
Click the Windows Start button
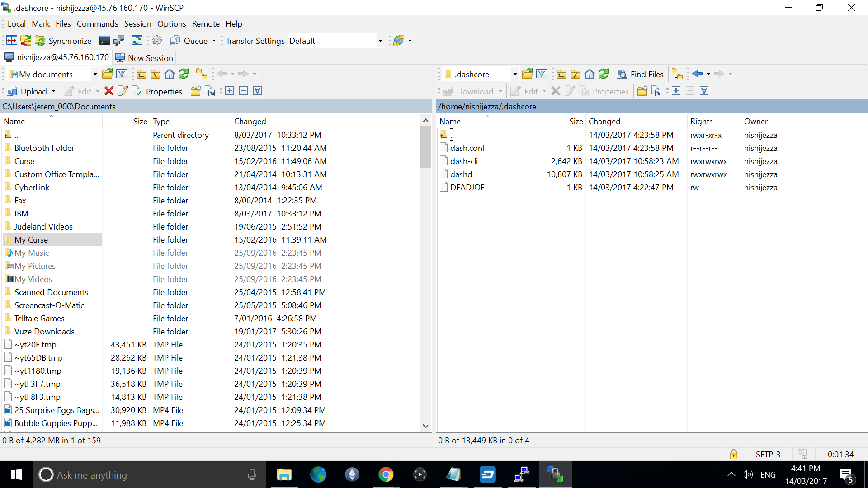16,474
